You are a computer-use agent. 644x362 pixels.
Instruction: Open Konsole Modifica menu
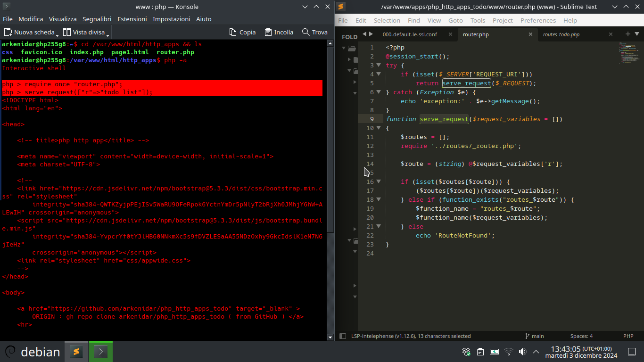pos(31,19)
